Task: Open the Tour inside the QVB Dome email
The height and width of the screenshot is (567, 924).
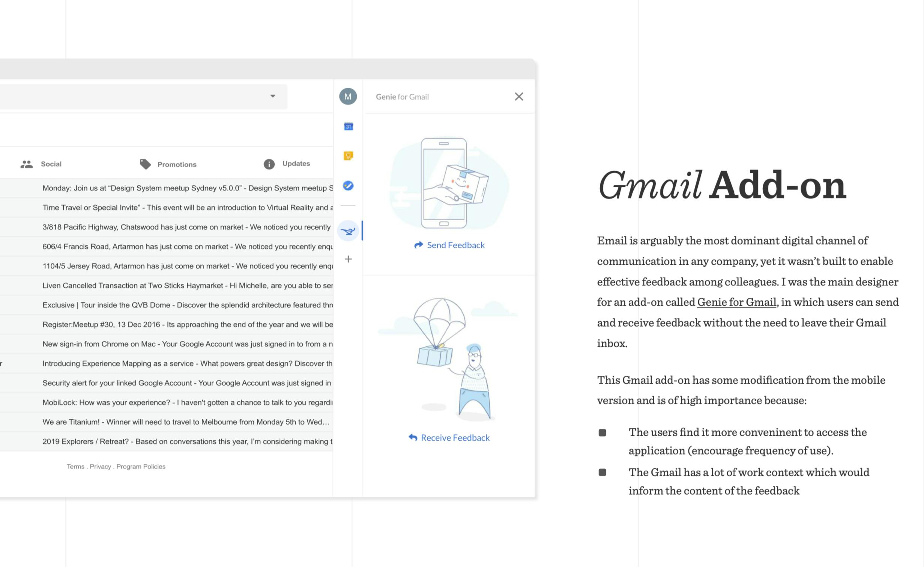Action: [167, 305]
